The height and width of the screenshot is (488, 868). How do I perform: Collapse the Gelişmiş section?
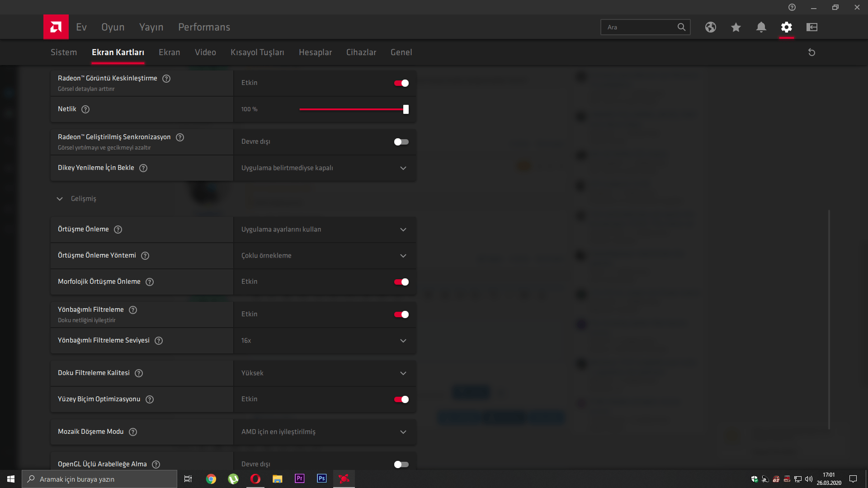(x=60, y=199)
